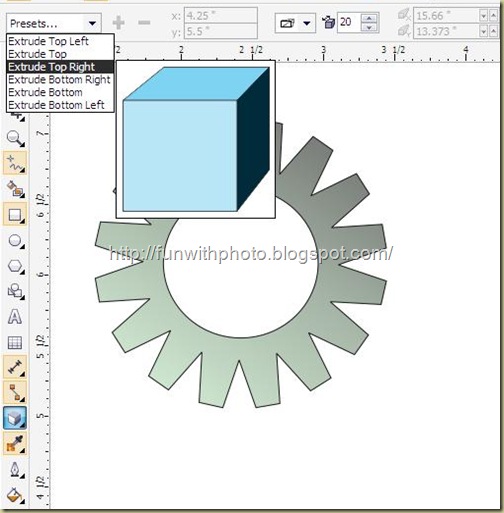Click the Add Preset plus icon
The image size is (504, 513).
pos(118,23)
